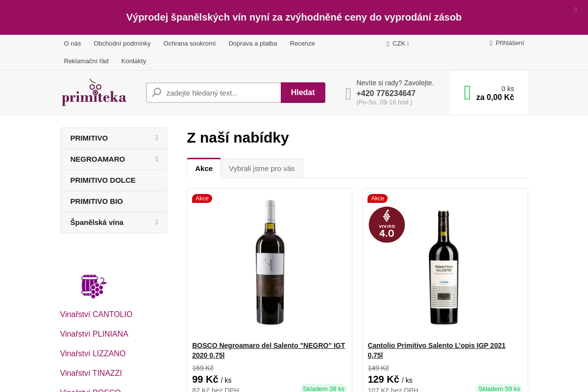Open the Vinařství CANTOLIO link
This screenshot has width=588, height=392.
click(x=96, y=314)
